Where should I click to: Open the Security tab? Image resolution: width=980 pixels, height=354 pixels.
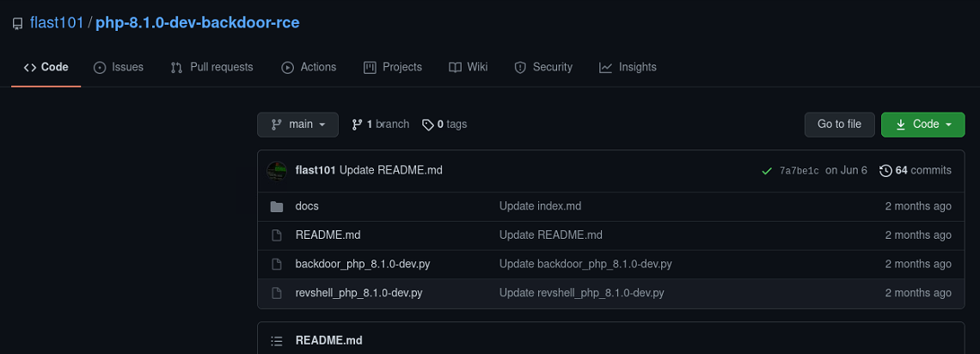(543, 67)
